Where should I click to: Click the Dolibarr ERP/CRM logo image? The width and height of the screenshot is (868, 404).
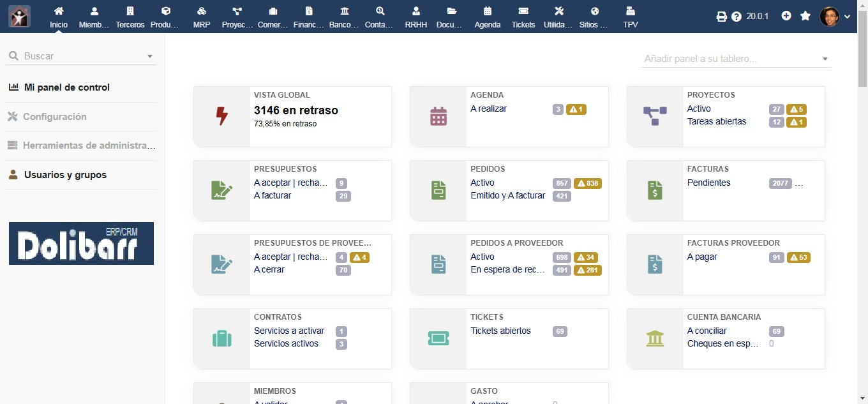click(x=81, y=243)
